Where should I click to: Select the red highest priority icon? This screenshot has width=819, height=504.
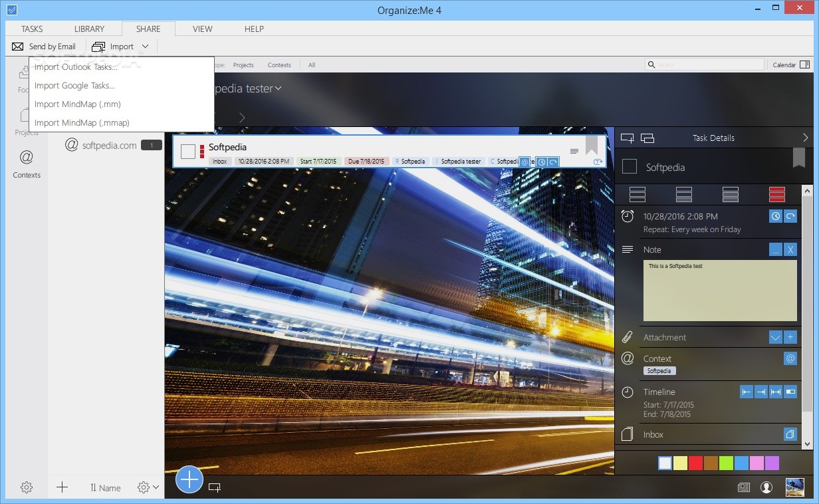click(776, 194)
